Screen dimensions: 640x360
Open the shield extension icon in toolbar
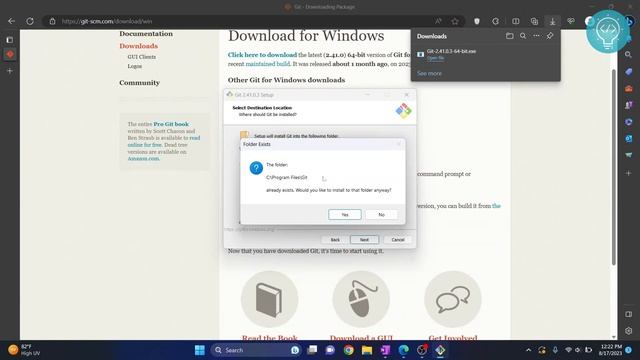point(477,21)
